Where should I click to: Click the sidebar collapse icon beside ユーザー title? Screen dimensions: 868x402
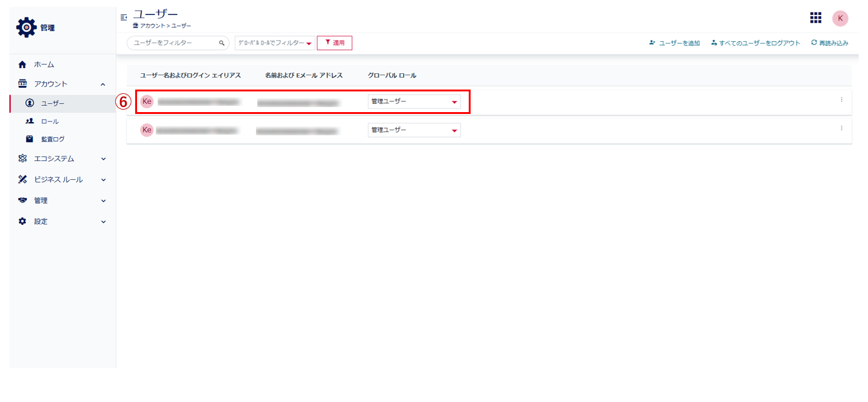(x=124, y=17)
